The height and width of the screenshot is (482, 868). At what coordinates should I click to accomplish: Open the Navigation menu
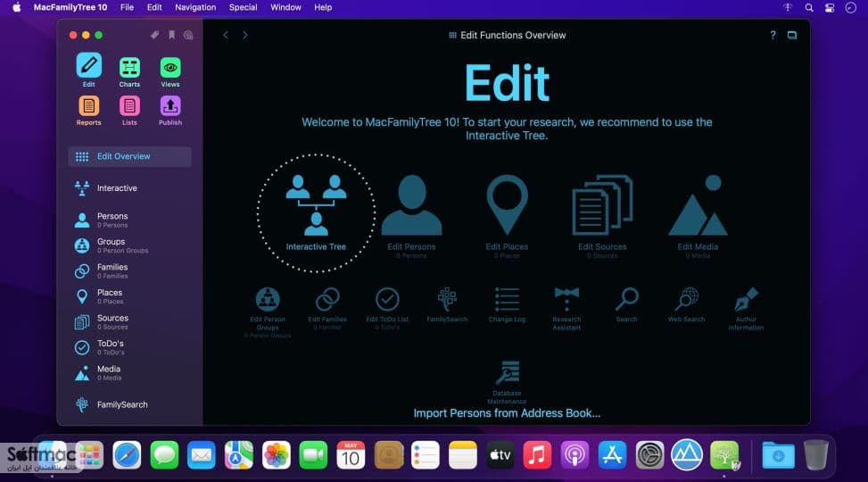click(195, 7)
